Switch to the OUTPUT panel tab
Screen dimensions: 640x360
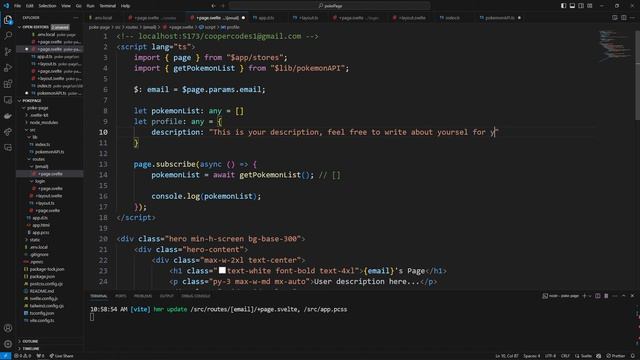(x=167, y=296)
